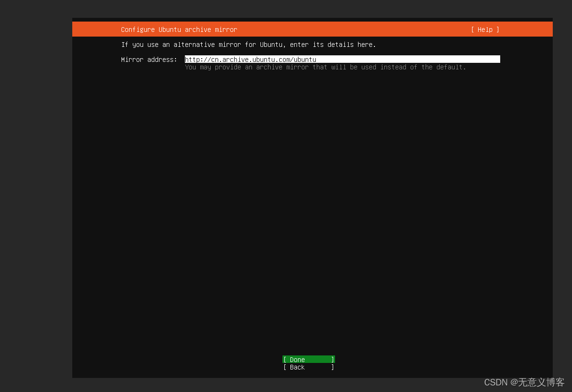Focus the white mirror URL field
Viewport: 572px width, 392px height.
343,59
